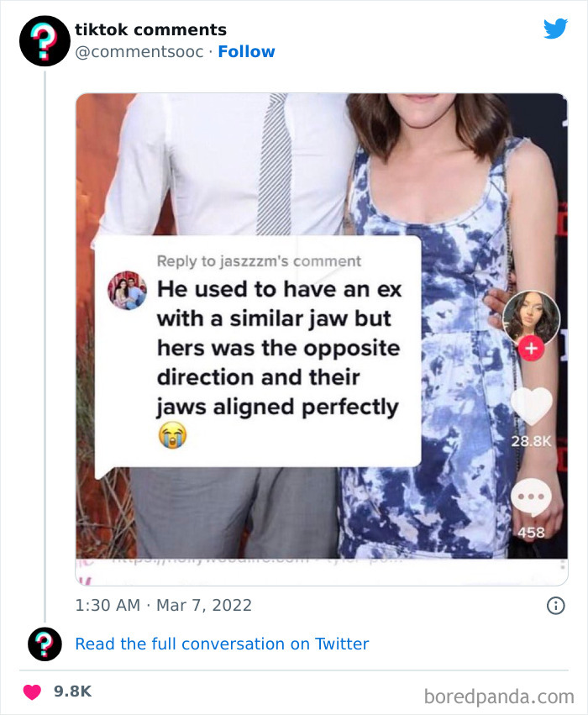Click the small avatar beside Read the full conversation
588x715 pixels.
[x=44, y=644]
